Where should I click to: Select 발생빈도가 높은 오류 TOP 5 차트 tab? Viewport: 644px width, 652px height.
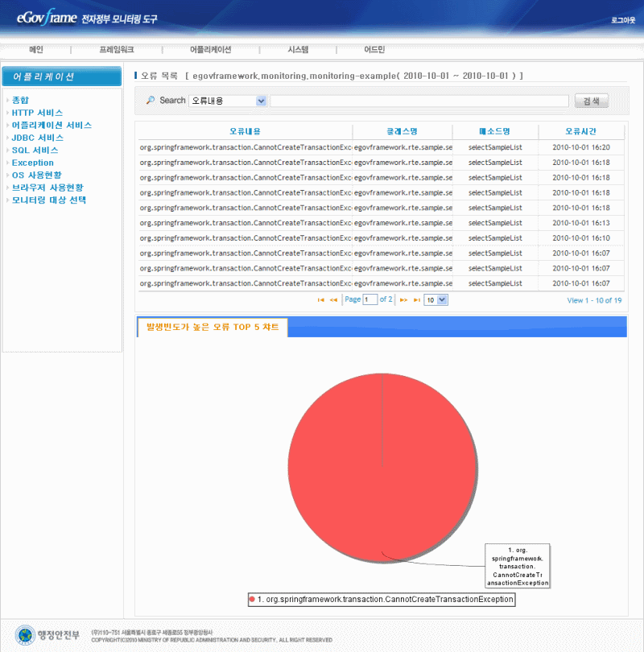(213, 328)
